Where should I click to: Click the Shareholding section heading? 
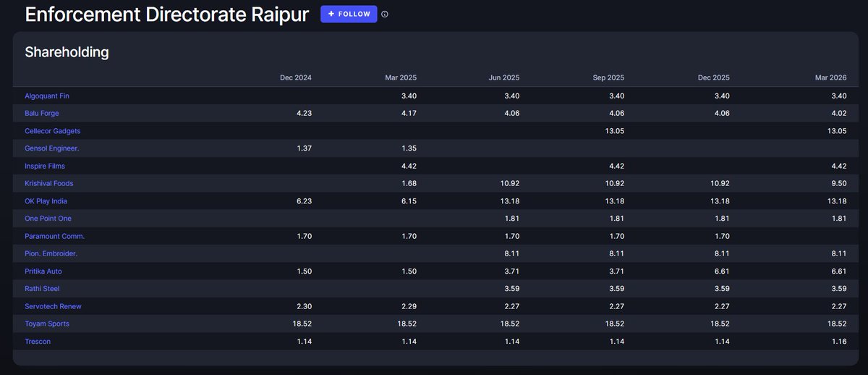pyautogui.click(x=67, y=52)
